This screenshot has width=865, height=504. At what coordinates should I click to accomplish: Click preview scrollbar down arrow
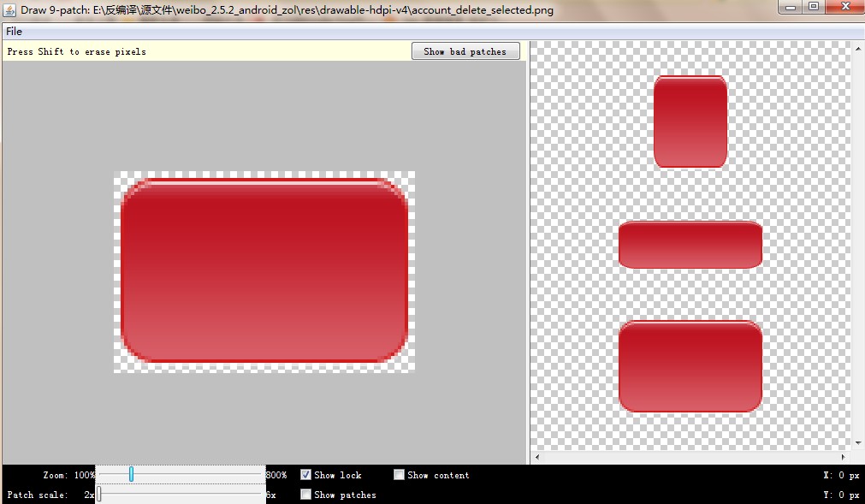(858, 442)
